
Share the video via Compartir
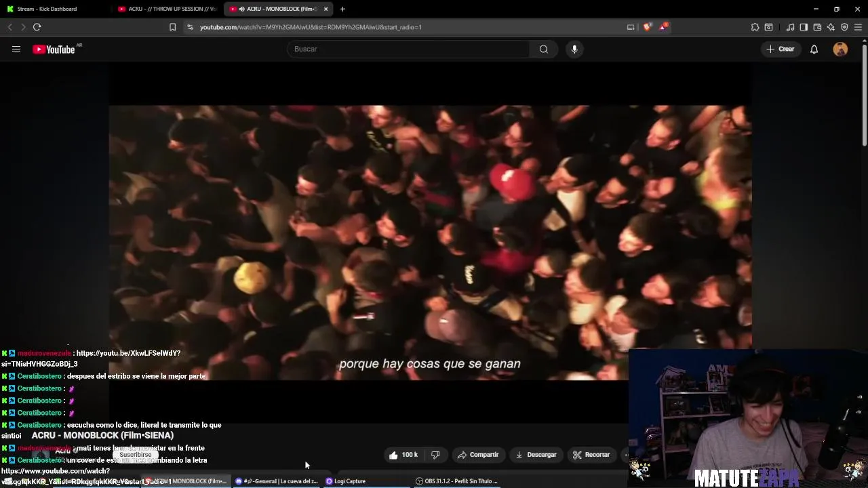click(x=478, y=455)
